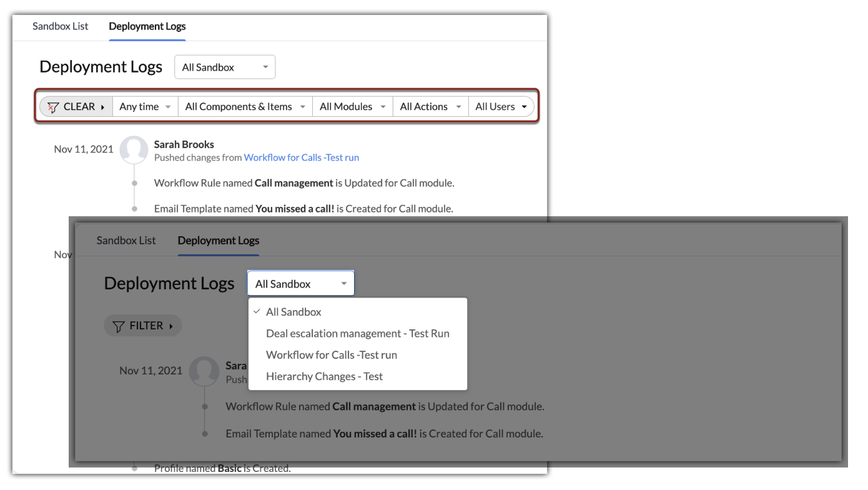The image size is (868, 490).
Task: Pick Hierarchy Changes - Test option
Action: coord(324,376)
